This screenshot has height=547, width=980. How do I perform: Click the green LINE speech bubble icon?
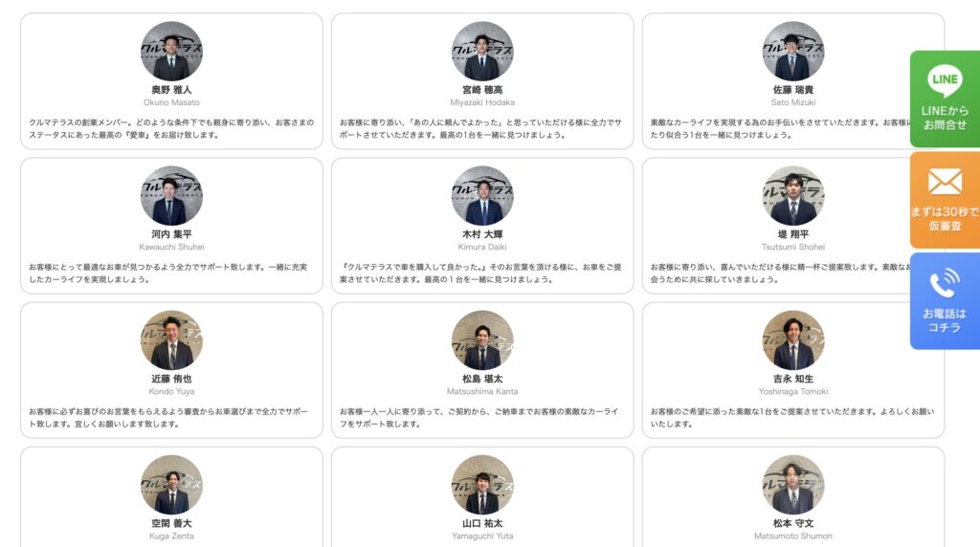[x=945, y=81]
